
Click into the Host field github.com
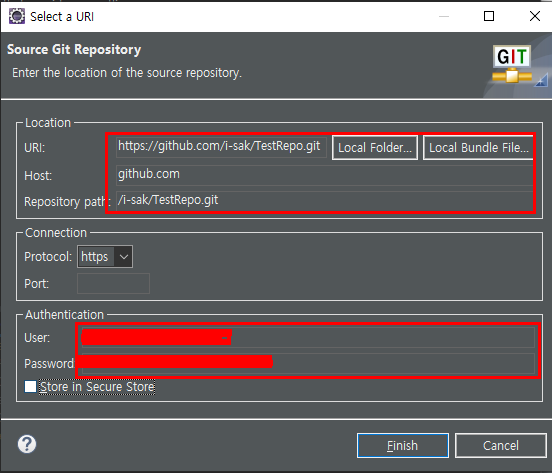pos(325,175)
